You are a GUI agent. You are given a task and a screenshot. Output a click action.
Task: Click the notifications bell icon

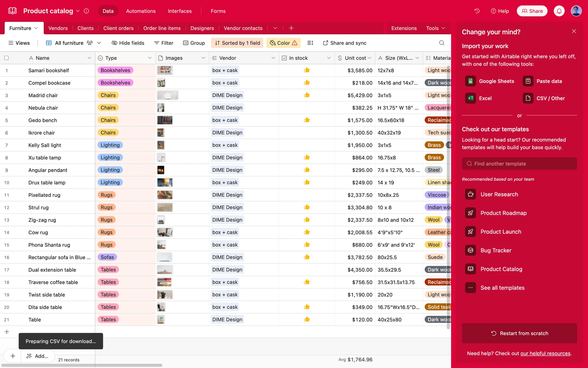[559, 11]
